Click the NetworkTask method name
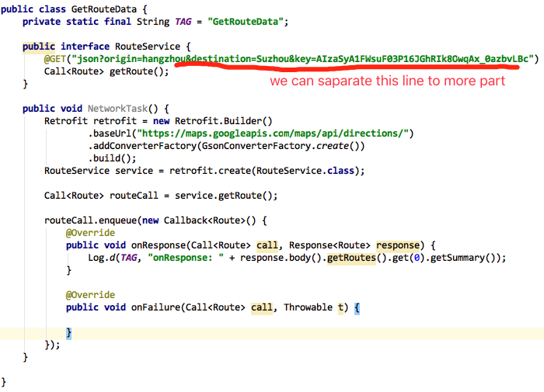This screenshot has height=392, width=544. 117,109
